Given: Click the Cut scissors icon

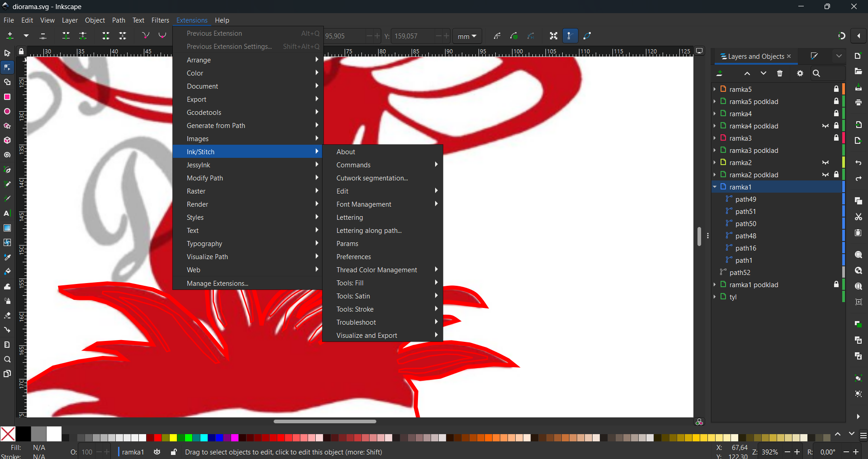Looking at the screenshot, I should click(858, 217).
